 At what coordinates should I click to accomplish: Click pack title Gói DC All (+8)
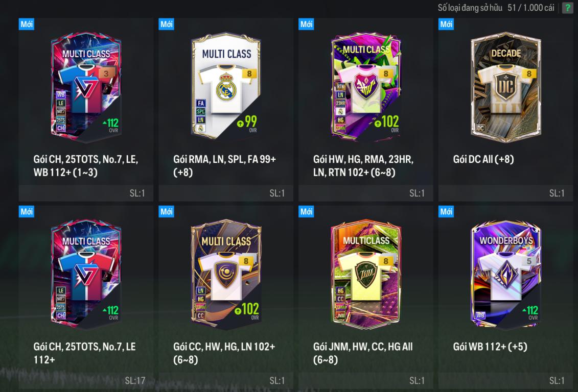pyautogui.click(x=483, y=159)
